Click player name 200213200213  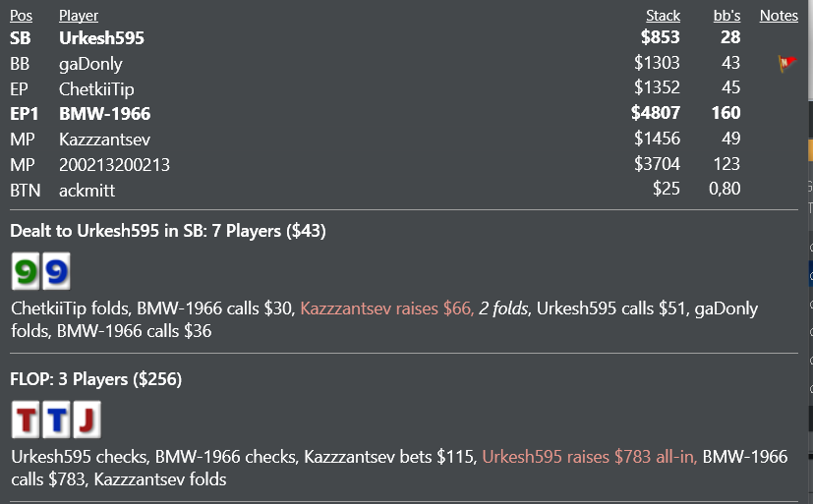coord(115,165)
